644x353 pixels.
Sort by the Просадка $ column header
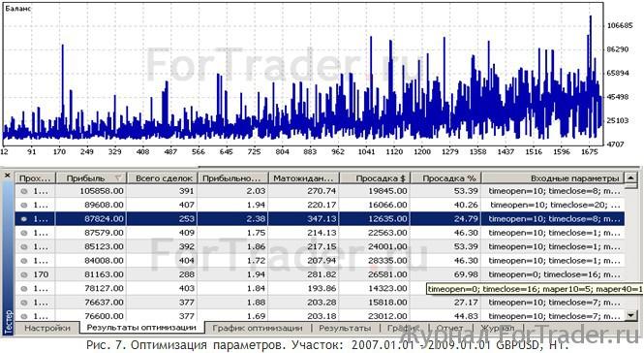[374, 178]
